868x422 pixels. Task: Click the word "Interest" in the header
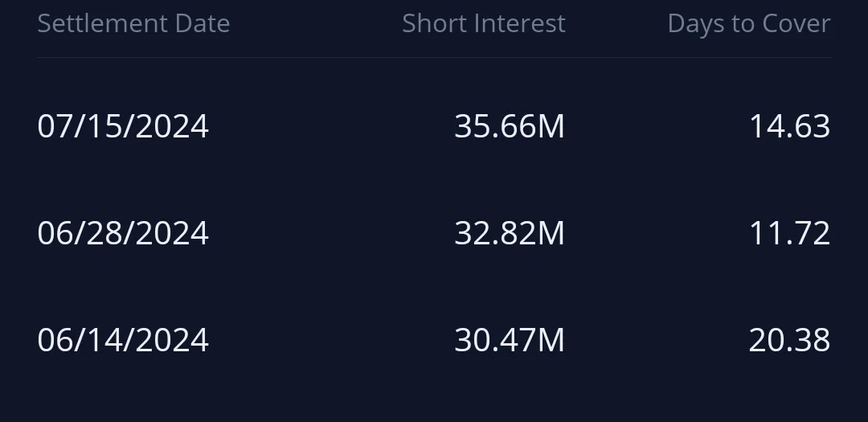520,23
